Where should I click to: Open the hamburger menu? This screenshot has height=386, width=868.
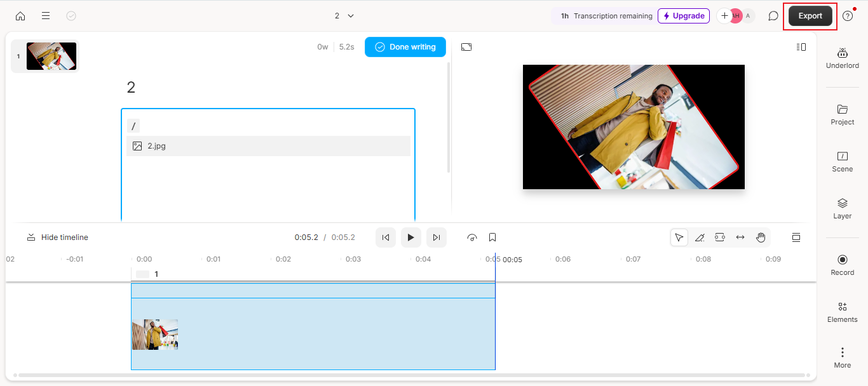[x=45, y=15]
